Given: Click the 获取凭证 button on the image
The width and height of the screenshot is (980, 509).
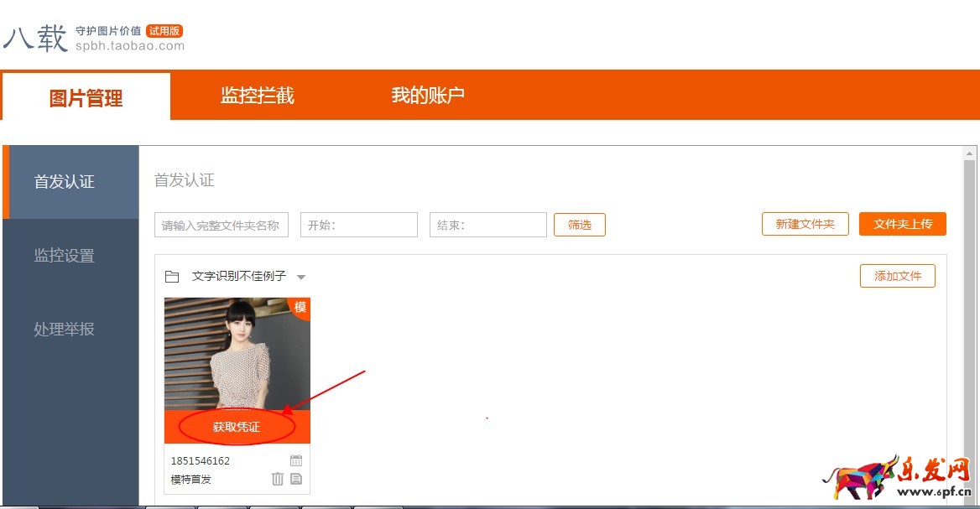Looking at the screenshot, I should 237,425.
